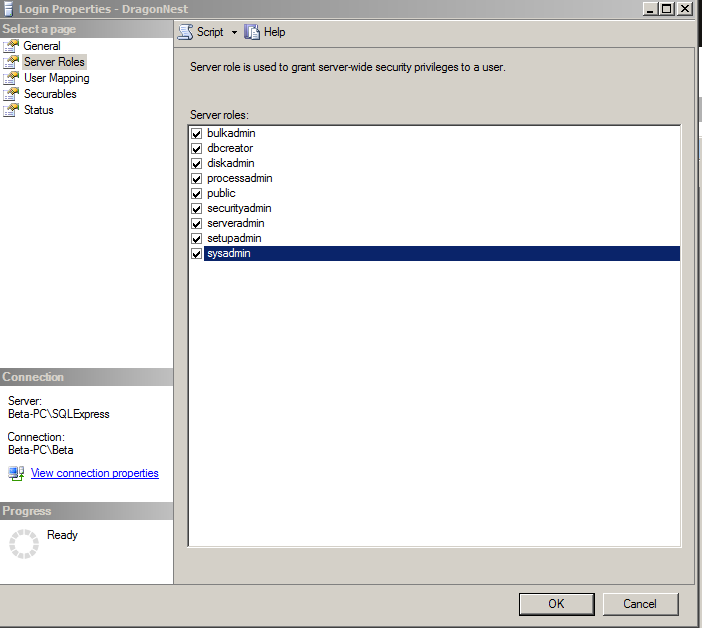Click the User Mapping page icon
The image size is (702, 628).
point(11,78)
